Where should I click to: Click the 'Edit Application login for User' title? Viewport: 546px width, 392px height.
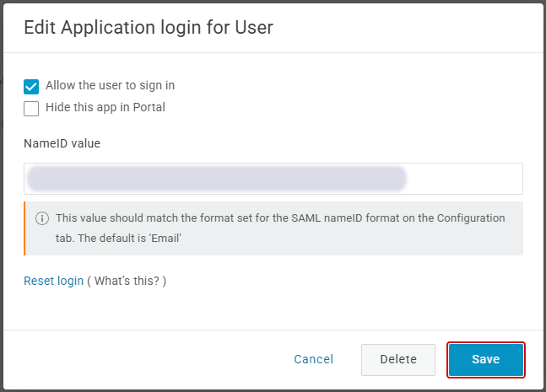(x=148, y=27)
